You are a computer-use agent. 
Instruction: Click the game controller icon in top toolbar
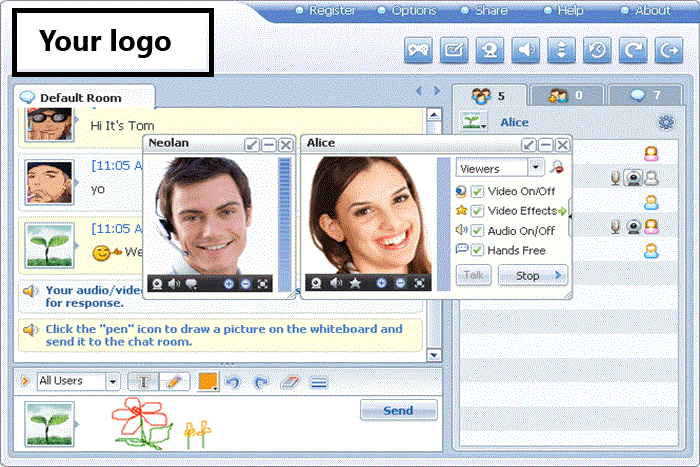click(x=419, y=50)
